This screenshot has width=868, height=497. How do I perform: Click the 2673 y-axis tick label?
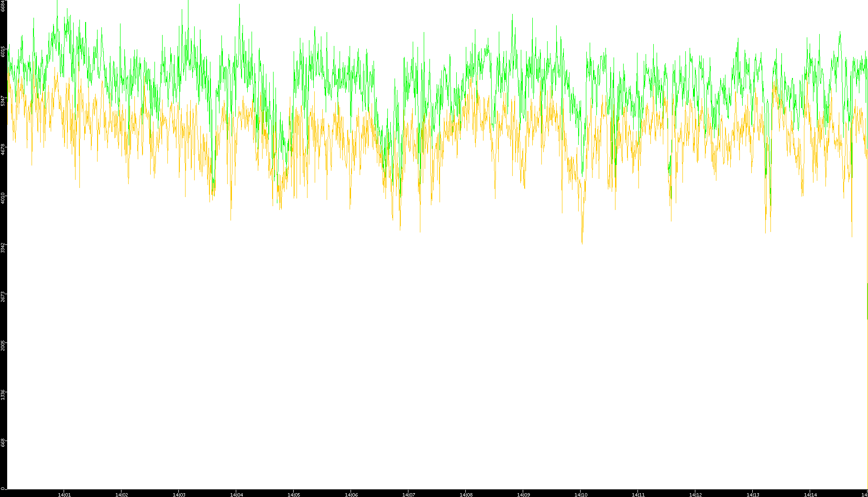coord(3,297)
